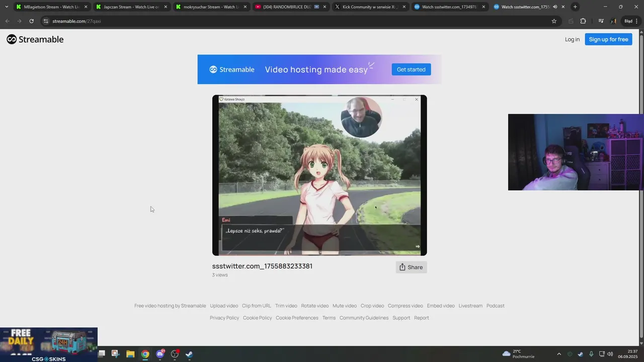644x362 pixels.
Task: Open the Privacy Policy link
Action: tap(224, 318)
